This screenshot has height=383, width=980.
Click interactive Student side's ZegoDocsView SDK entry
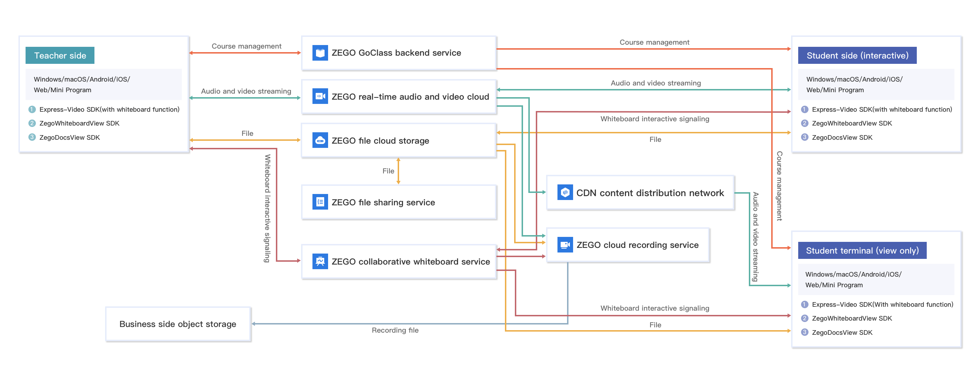tap(842, 137)
